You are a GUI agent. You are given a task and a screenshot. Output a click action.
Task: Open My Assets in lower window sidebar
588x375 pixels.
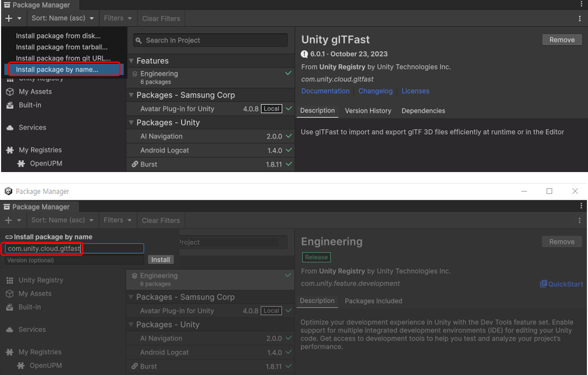[x=35, y=293]
